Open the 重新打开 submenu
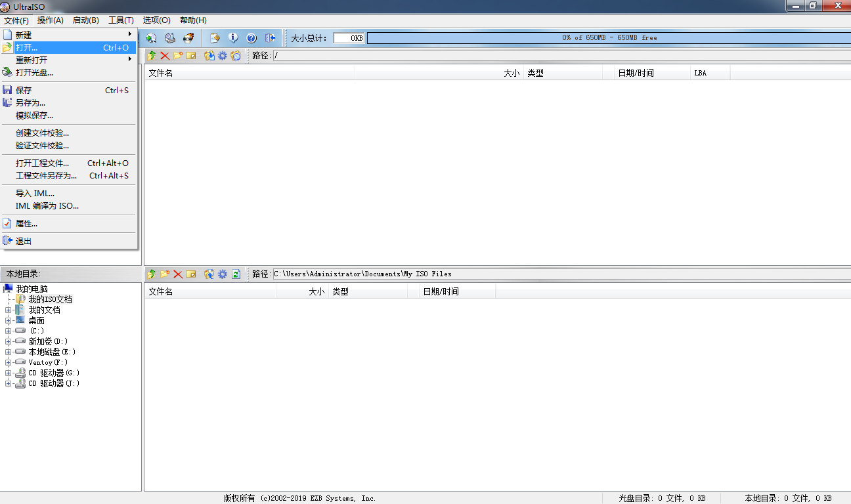The height and width of the screenshot is (504, 851). pyautogui.click(x=68, y=60)
